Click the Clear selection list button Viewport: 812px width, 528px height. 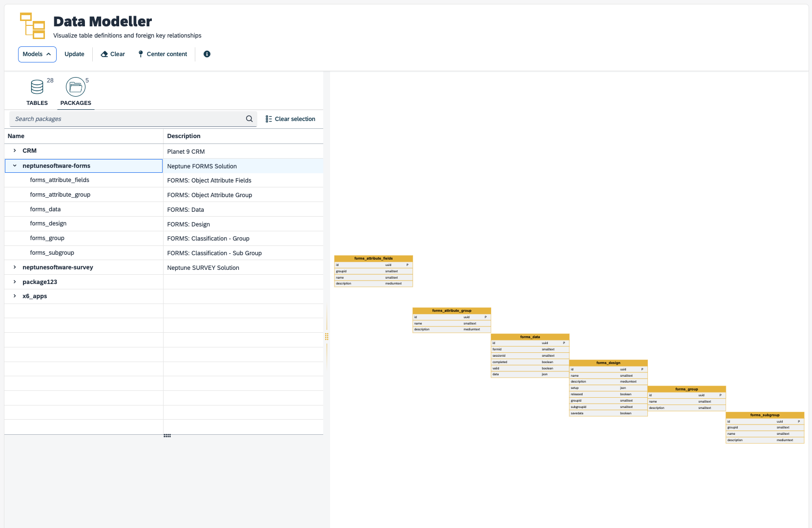tap(291, 119)
